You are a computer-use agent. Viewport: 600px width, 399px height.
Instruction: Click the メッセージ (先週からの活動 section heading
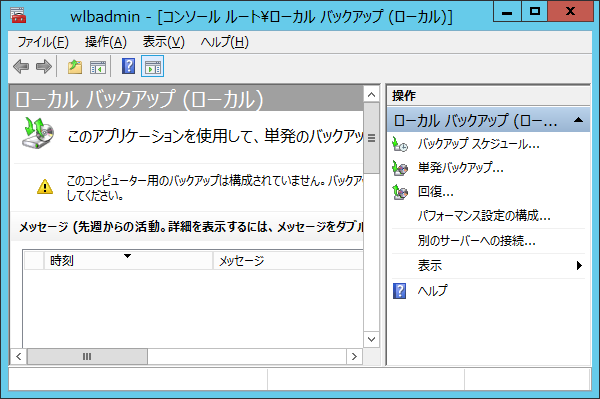point(191,227)
